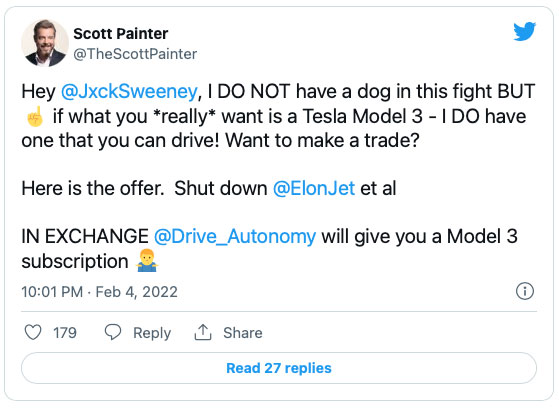Click the shrugging person emoji

147,261
